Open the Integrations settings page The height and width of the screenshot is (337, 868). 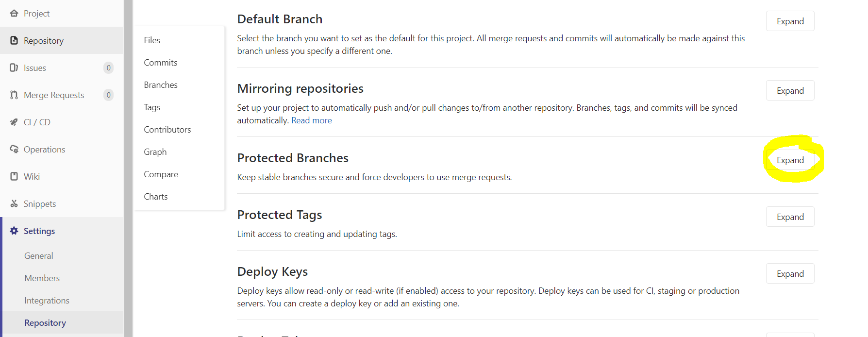click(x=47, y=301)
